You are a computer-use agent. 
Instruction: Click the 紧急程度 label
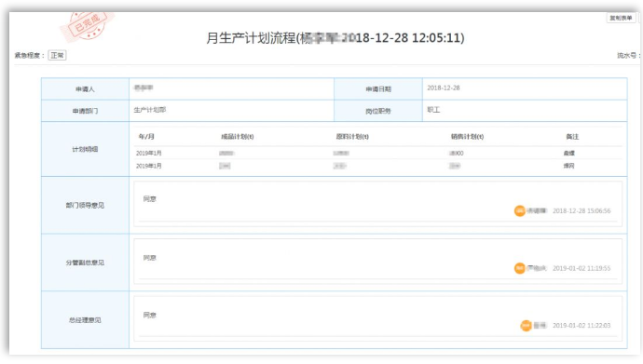30,55
